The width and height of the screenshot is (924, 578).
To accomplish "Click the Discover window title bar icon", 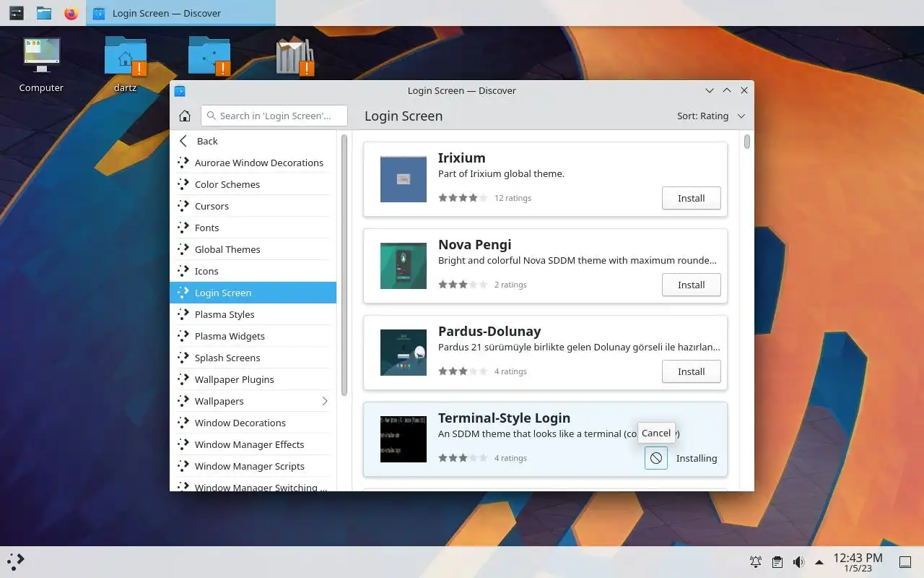I will pos(180,90).
